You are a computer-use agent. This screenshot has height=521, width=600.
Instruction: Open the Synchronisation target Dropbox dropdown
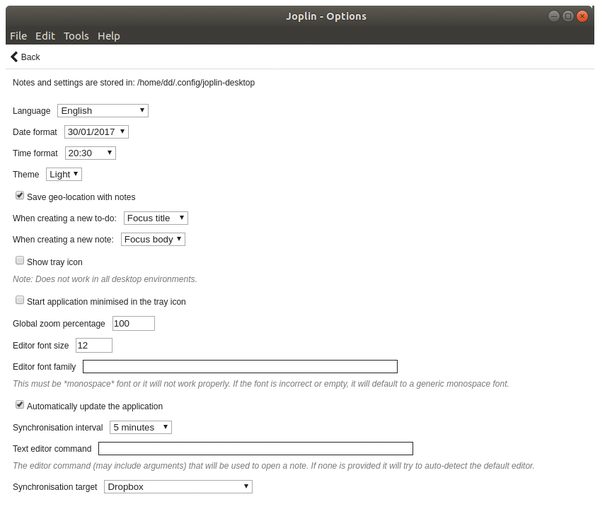(x=178, y=487)
